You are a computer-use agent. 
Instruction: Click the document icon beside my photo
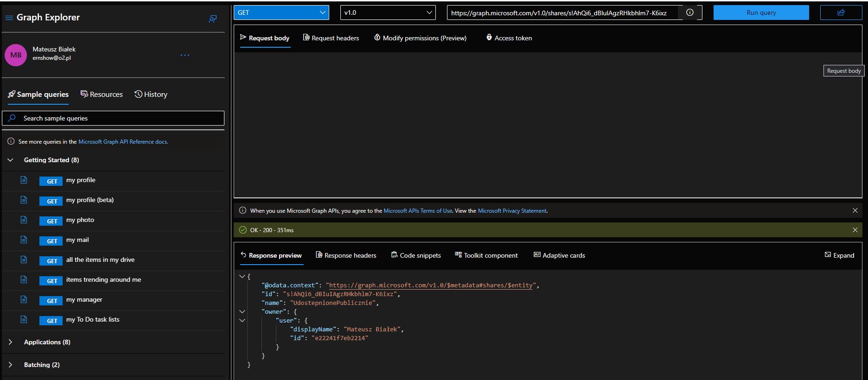24,220
